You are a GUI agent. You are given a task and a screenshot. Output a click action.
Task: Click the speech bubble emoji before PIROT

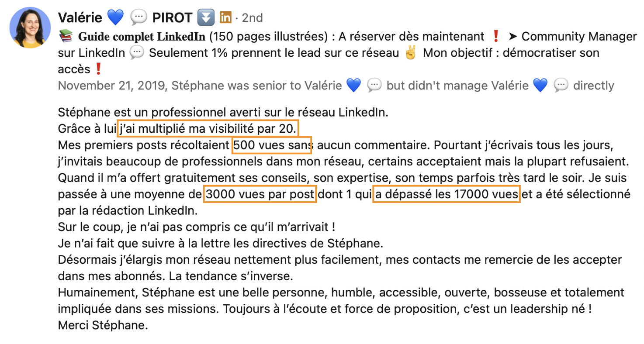point(139,17)
